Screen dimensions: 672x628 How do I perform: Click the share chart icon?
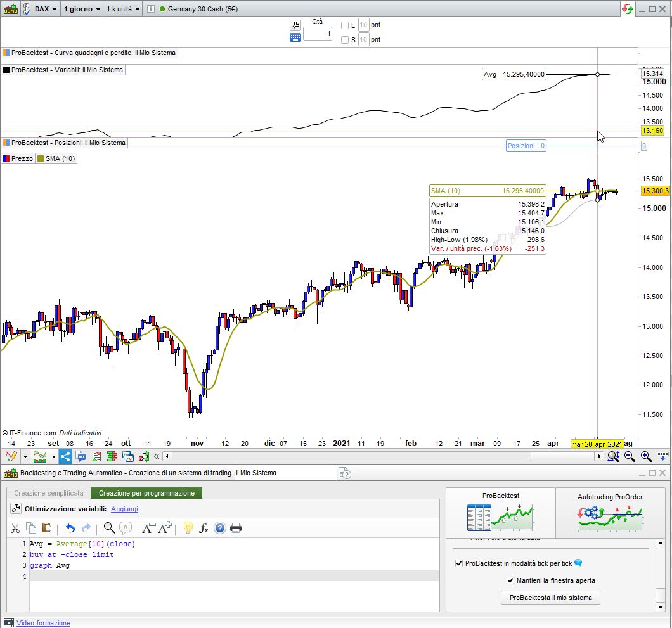point(66,456)
